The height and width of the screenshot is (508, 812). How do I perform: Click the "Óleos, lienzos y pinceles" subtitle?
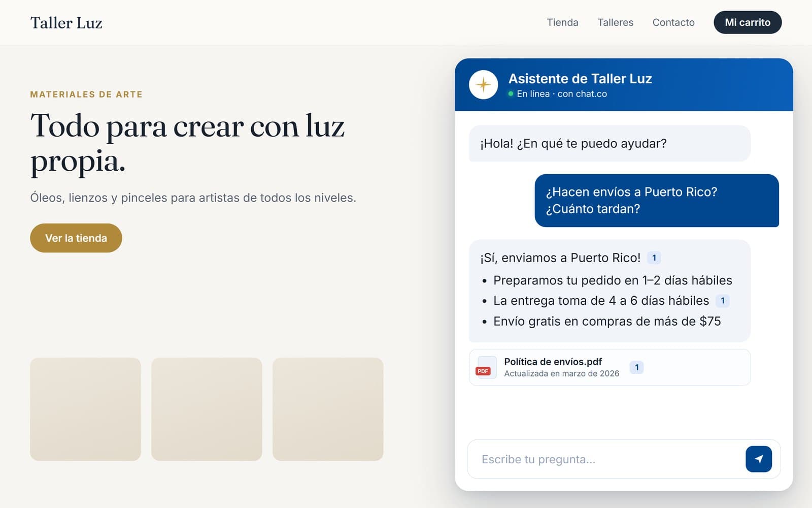click(x=193, y=198)
